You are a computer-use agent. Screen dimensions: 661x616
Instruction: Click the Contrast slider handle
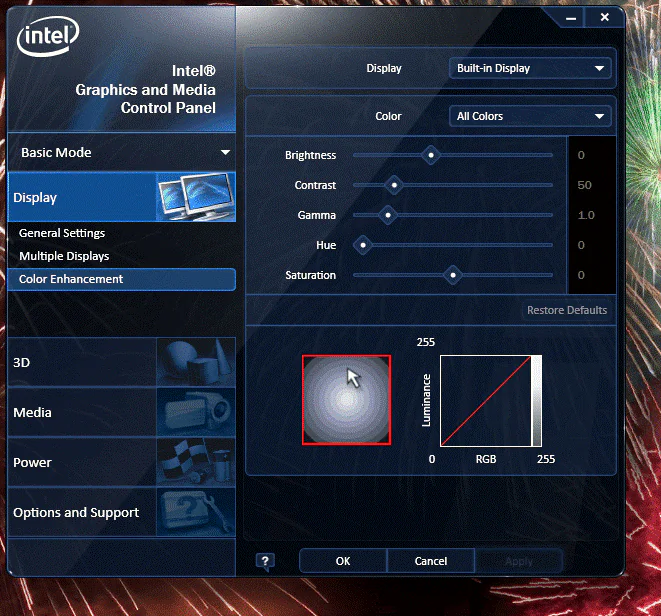[x=394, y=185]
